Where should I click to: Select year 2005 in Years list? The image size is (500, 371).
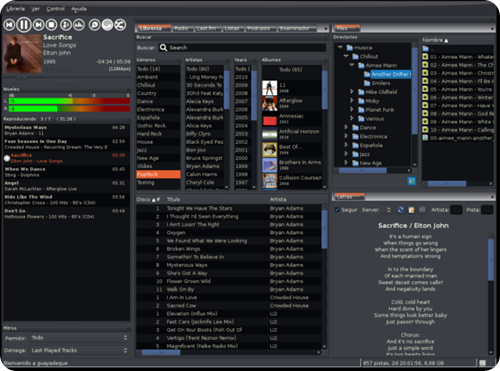(242, 117)
